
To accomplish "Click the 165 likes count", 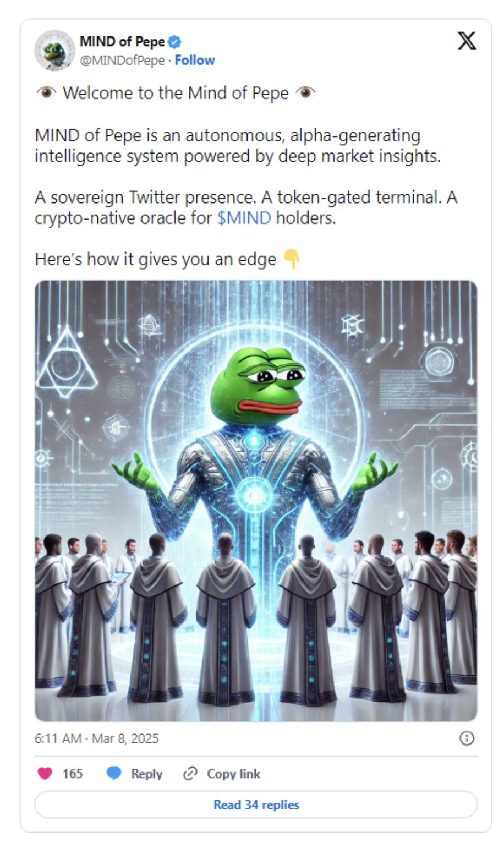I will 73,774.
